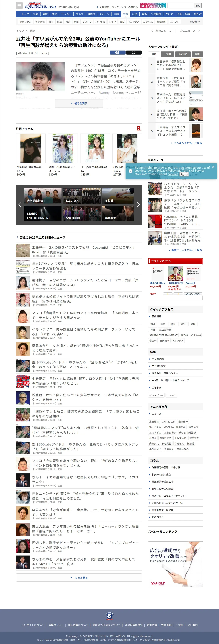The height and width of the screenshot is (644, 219).
Task: Open 新着ニュースをもっと見る link
Action: tap(185, 250)
